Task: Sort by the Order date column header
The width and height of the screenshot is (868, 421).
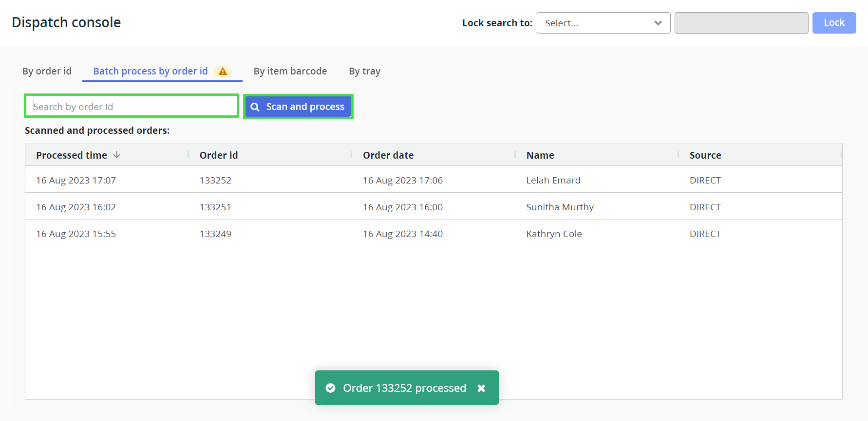Action: (x=388, y=155)
